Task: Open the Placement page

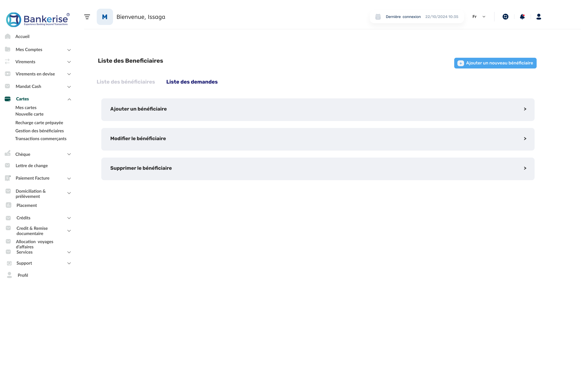Action: pyautogui.click(x=27, y=205)
